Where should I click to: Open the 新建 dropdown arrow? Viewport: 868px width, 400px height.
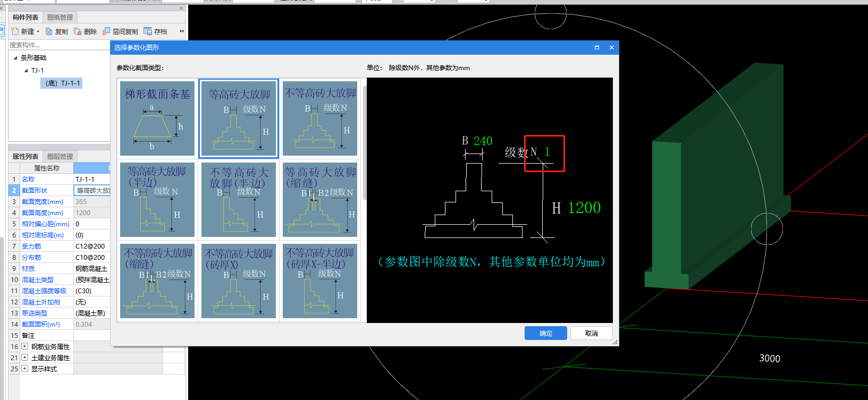coord(38,32)
